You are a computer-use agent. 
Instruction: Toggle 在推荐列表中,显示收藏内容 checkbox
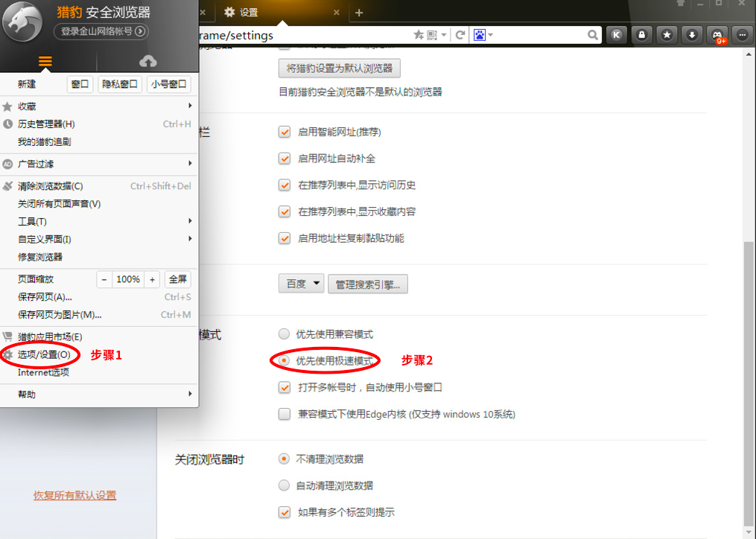[285, 211]
